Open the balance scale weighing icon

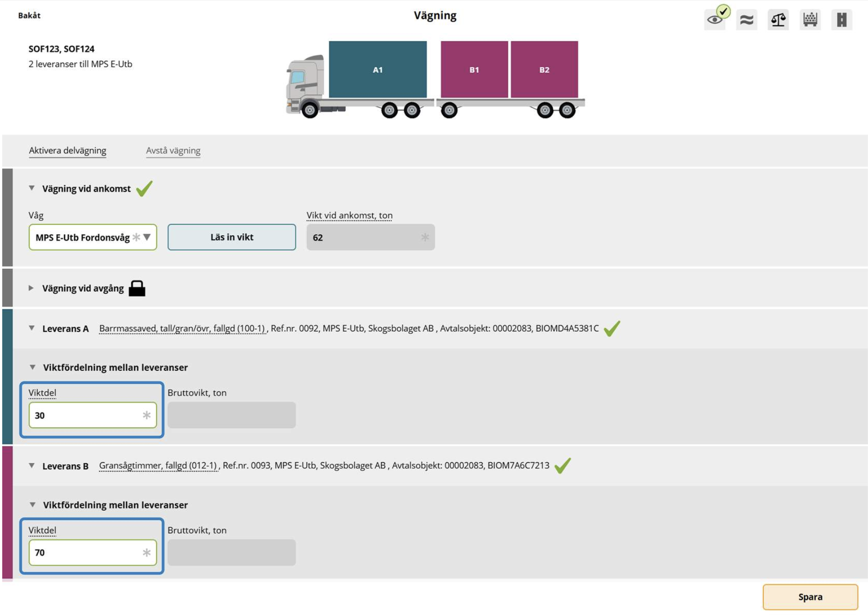(x=778, y=19)
